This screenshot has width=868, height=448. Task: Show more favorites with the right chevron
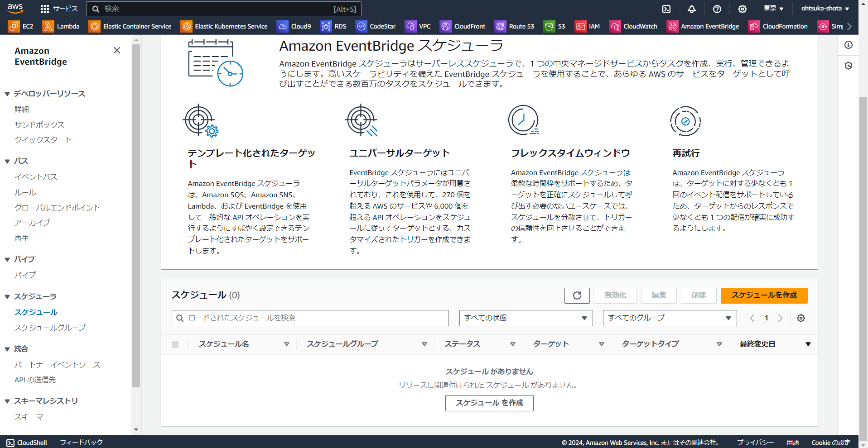(x=849, y=26)
